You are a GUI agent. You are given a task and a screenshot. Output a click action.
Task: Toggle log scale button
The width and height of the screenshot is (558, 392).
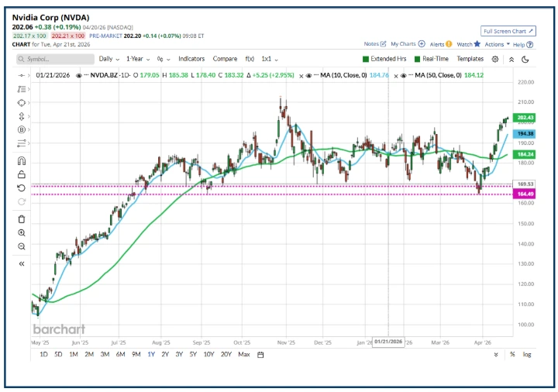pyautogui.click(x=527, y=354)
